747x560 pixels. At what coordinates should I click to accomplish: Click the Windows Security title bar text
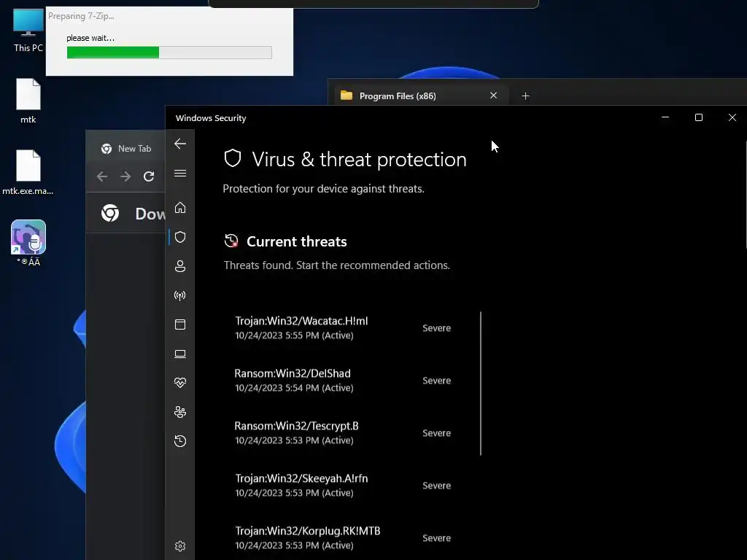tap(211, 118)
